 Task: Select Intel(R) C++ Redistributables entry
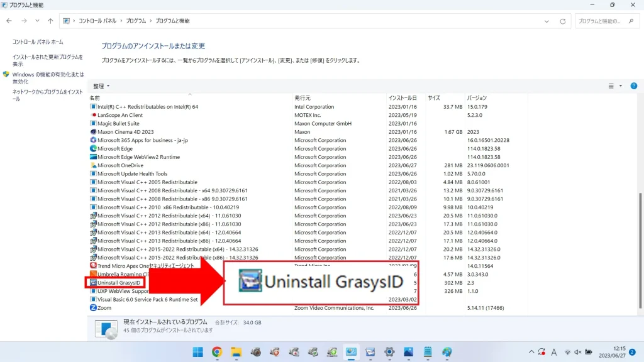[147, 107]
